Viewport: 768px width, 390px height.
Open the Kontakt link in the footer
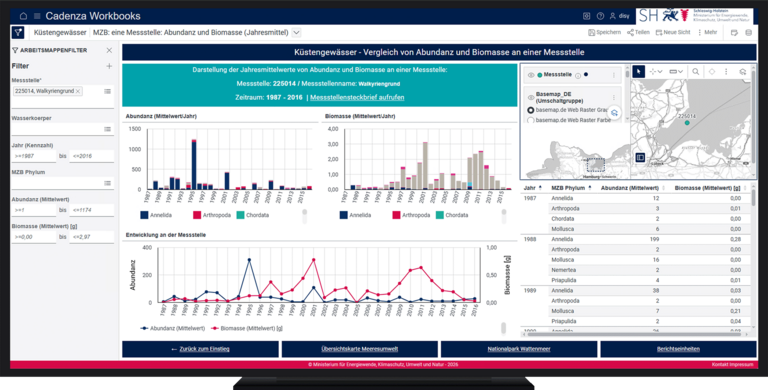(720, 365)
